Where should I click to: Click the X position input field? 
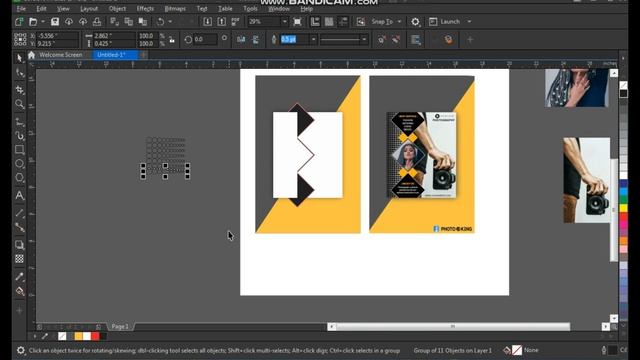coord(57,36)
